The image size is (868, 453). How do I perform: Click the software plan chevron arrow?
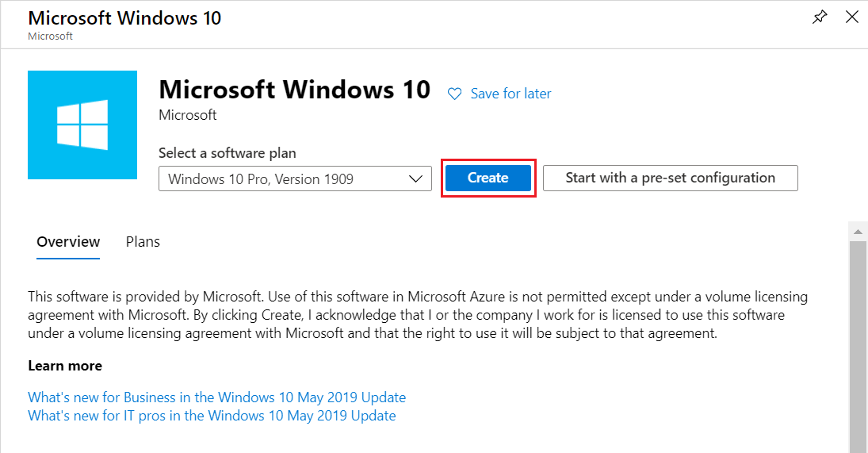415,179
